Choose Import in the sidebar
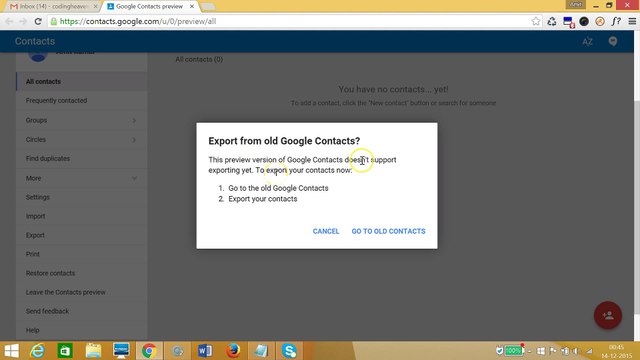The width and height of the screenshot is (640, 360). (x=82, y=216)
